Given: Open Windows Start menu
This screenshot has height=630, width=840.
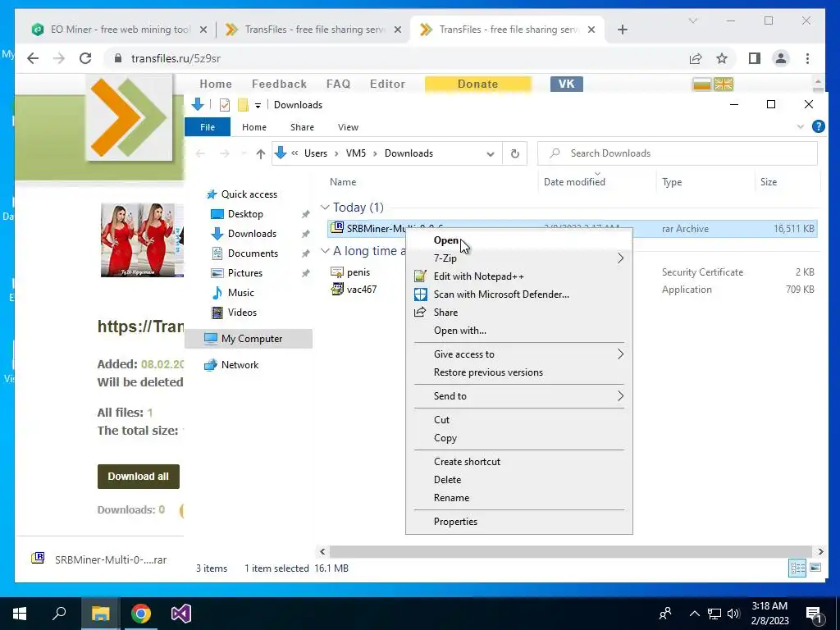Looking at the screenshot, I should pos(20,614).
